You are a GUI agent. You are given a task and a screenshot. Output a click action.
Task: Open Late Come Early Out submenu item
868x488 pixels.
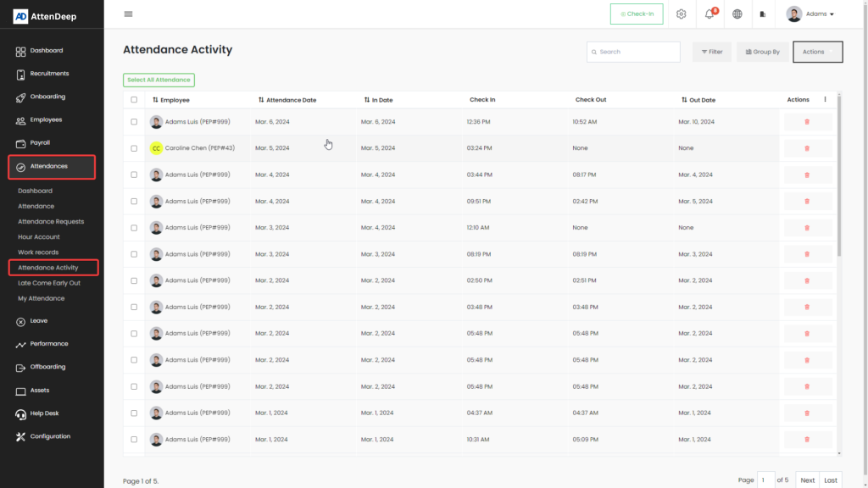pos(49,283)
